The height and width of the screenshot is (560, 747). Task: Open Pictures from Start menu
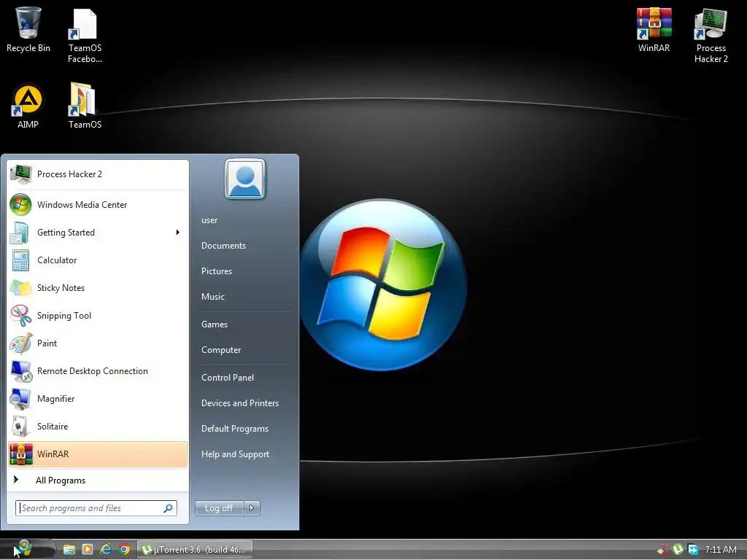[217, 271]
